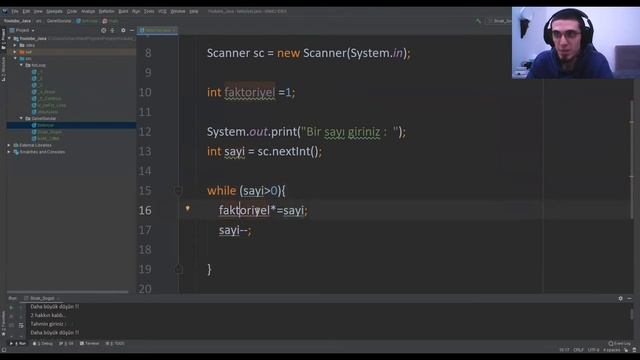Click the Run console vertical scrollbar
Image resolution: width=640 pixels, height=360 pixels.
[631, 314]
